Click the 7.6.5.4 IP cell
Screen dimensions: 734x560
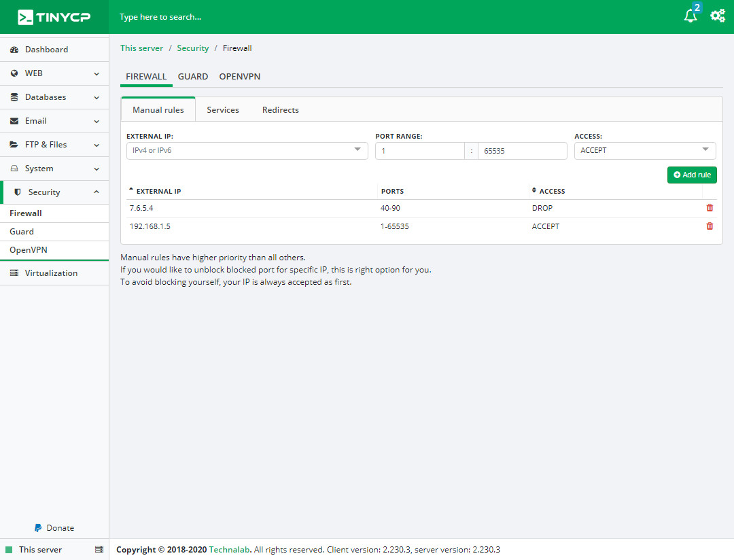(141, 208)
